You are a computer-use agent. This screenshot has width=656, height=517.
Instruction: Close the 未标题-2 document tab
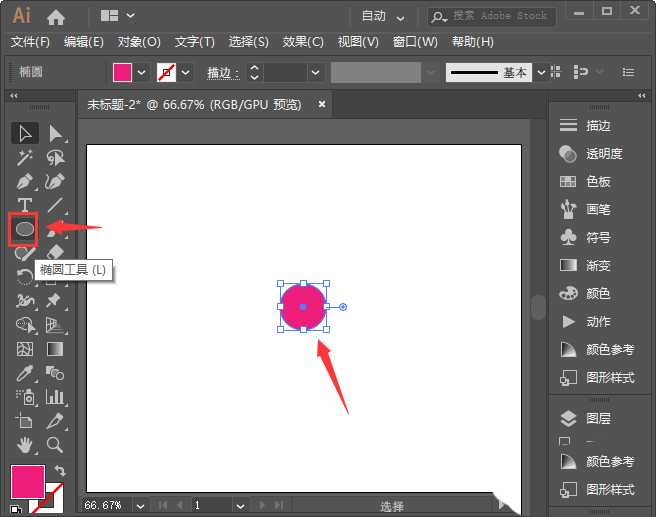click(x=322, y=103)
